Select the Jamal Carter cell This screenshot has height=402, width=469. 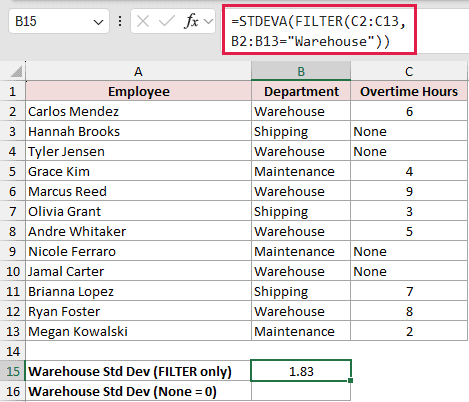138,271
